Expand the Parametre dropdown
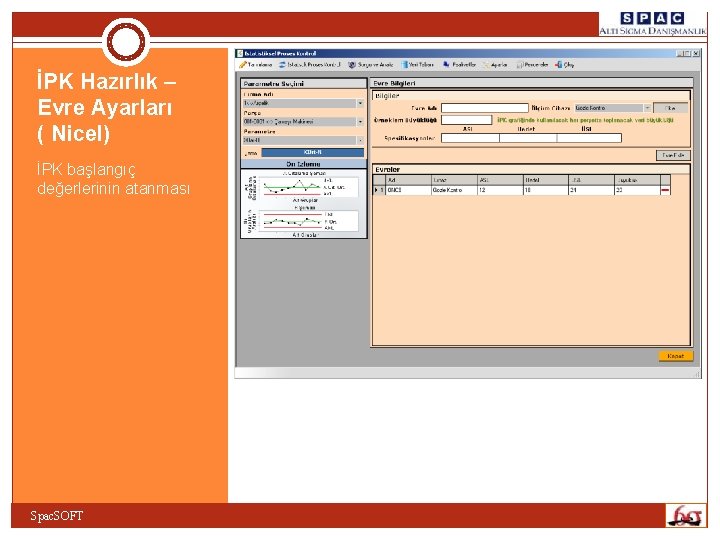 click(360, 140)
